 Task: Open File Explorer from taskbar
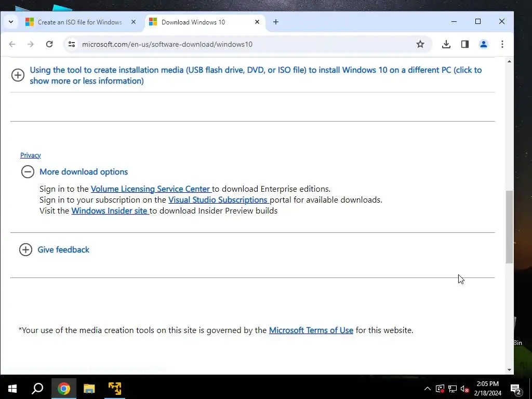coord(89,389)
